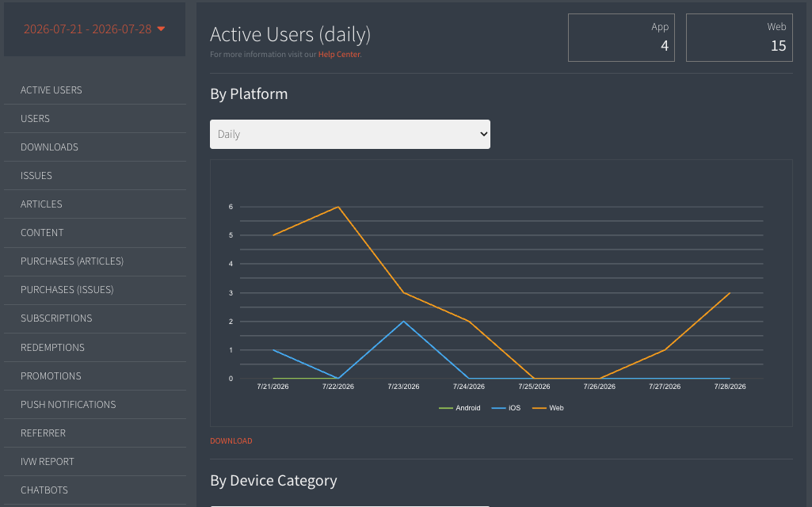Toggle the iOS series in chart legend
This screenshot has height=507, width=812.
506,408
